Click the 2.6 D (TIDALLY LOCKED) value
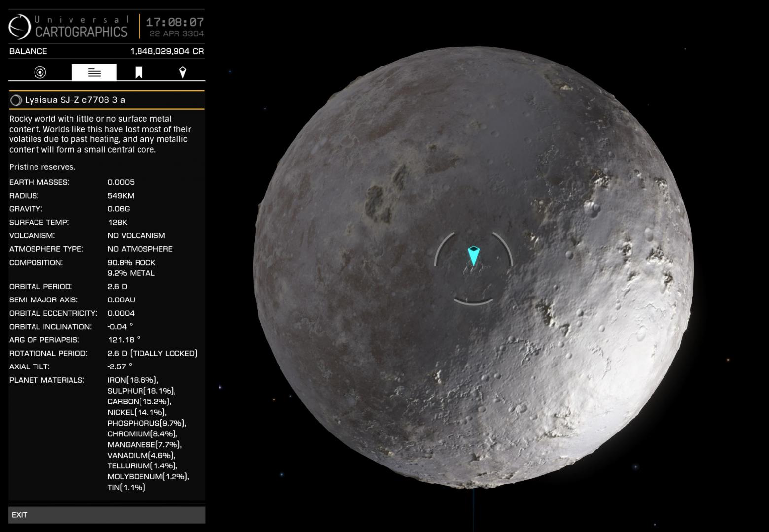 point(152,353)
